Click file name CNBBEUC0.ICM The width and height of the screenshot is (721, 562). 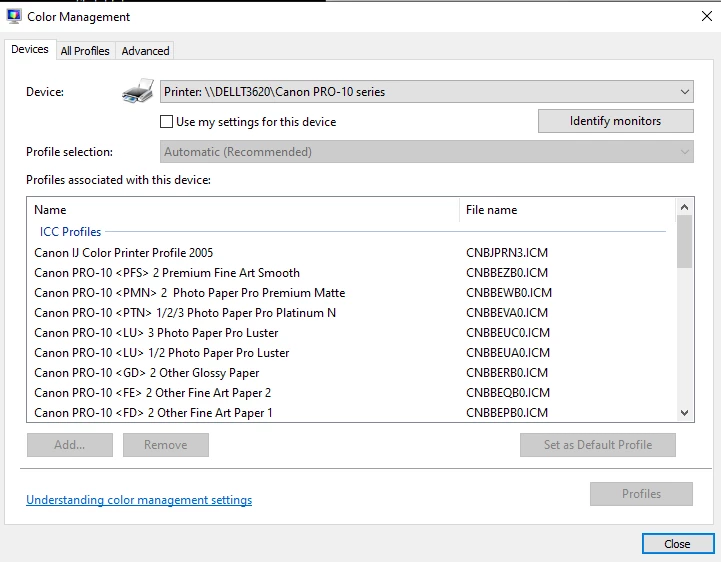pos(508,333)
